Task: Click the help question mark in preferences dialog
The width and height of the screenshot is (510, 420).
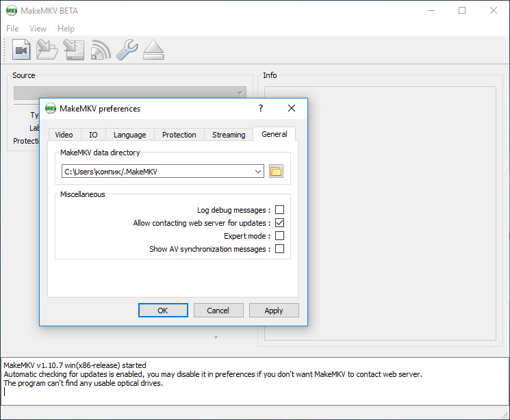Action: pyautogui.click(x=261, y=108)
